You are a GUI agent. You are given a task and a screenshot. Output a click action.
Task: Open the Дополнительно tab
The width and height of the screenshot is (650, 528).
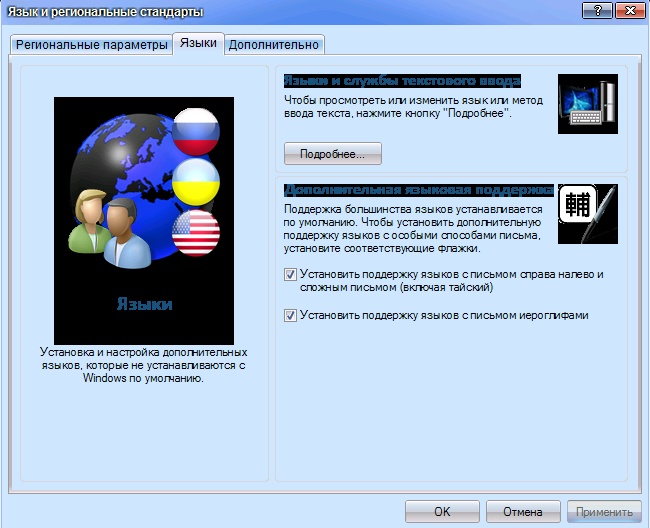(274, 45)
